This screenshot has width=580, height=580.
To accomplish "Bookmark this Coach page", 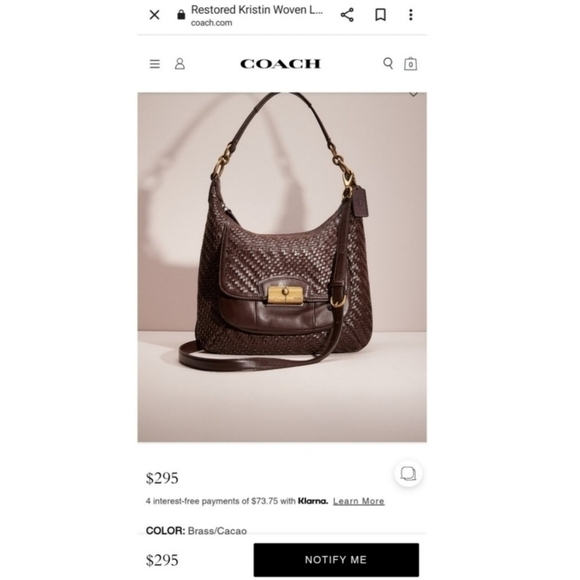I will coord(380,15).
